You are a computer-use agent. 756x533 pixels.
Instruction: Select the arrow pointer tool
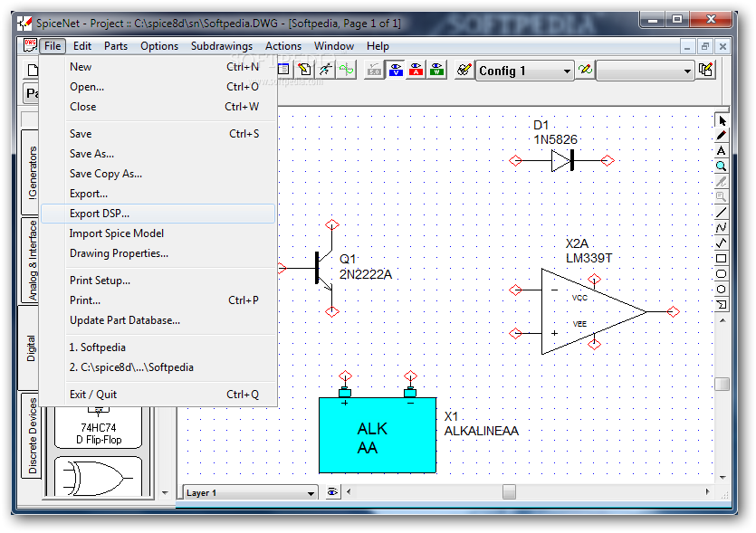click(722, 120)
